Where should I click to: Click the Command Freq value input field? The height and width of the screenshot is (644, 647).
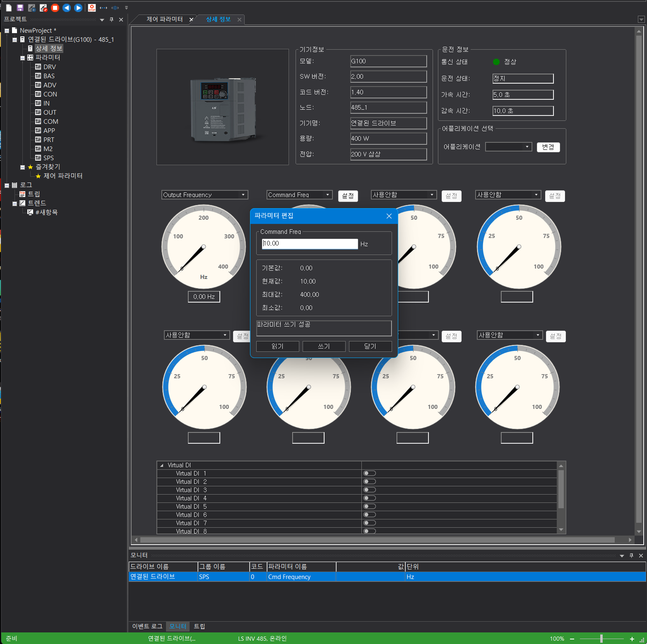pyautogui.click(x=309, y=244)
